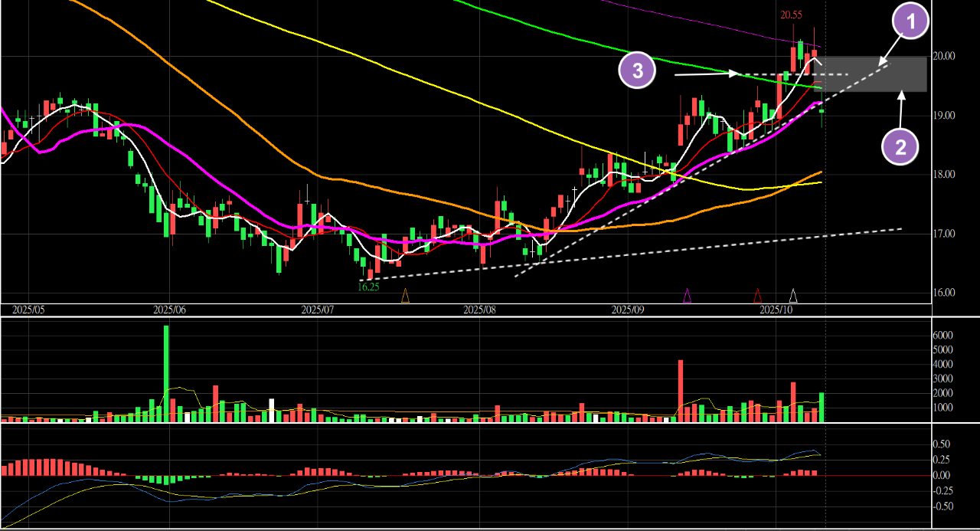Click the magenta triangle marker in 2025/09
Viewport: 980px width, 531px height.
tap(687, 296)
